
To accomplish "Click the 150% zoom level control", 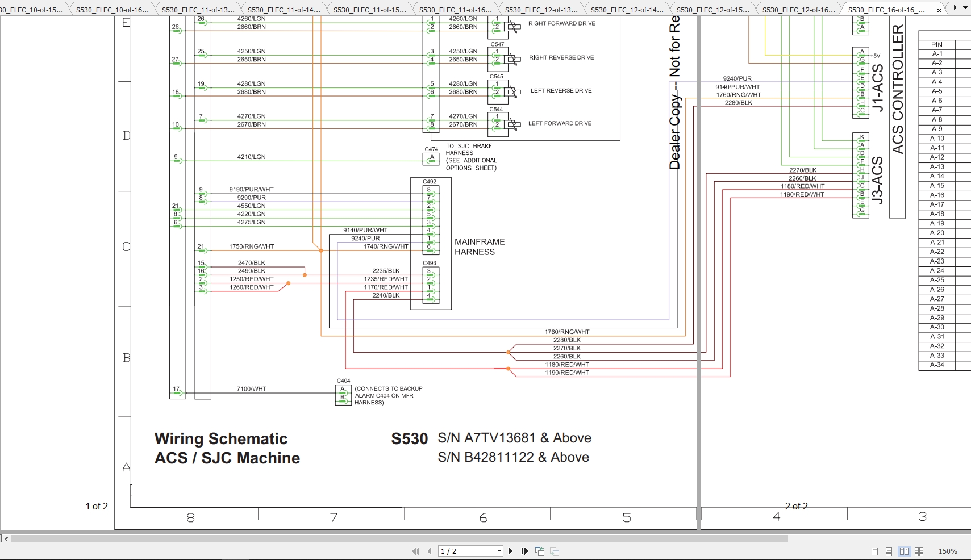I will 948,551.
